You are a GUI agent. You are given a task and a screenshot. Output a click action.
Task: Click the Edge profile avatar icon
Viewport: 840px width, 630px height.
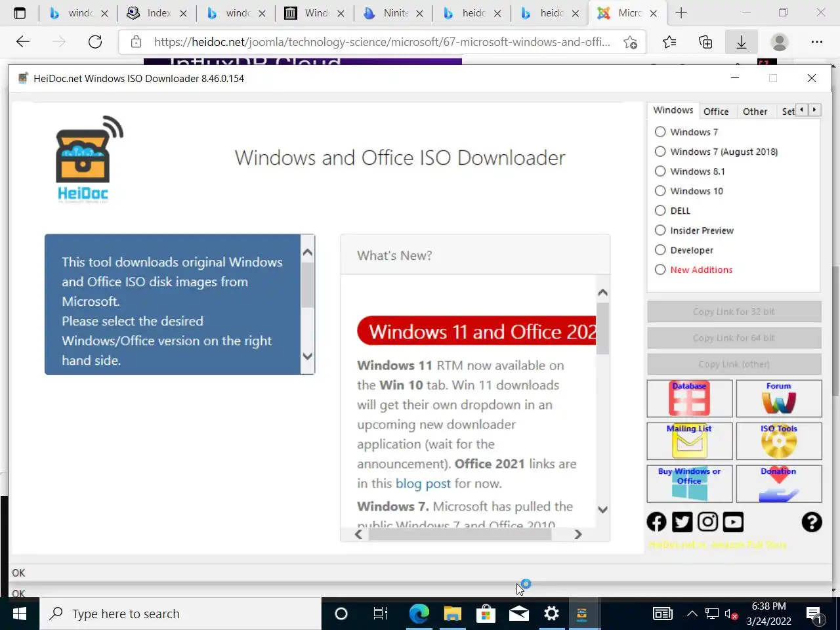[x=780, y=42]
